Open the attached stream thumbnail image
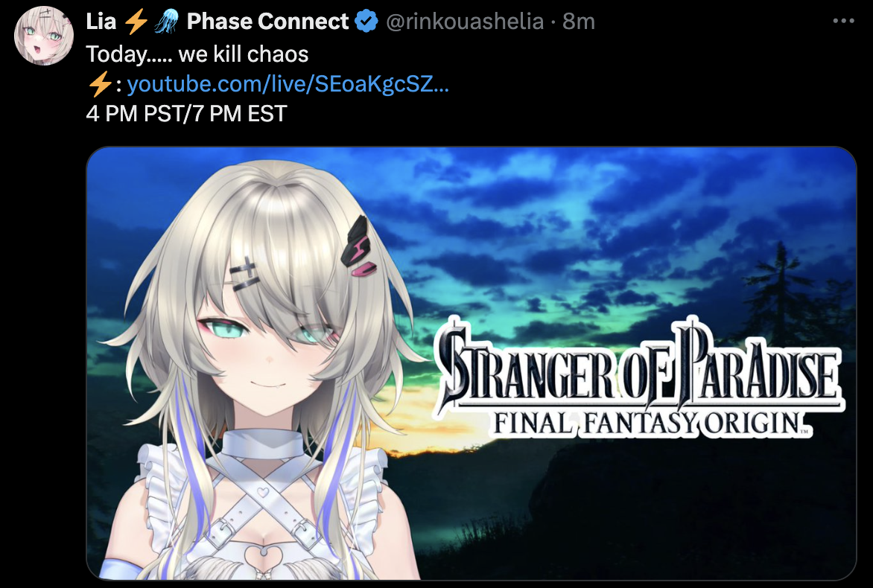This screenshot has width=873, height=588. click(471, 363)
